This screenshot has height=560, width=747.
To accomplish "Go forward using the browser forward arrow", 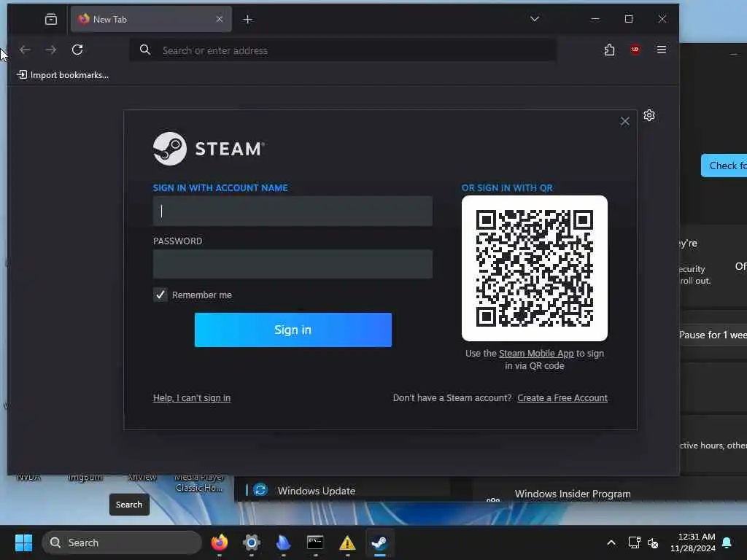I will [x=50, y=50].
